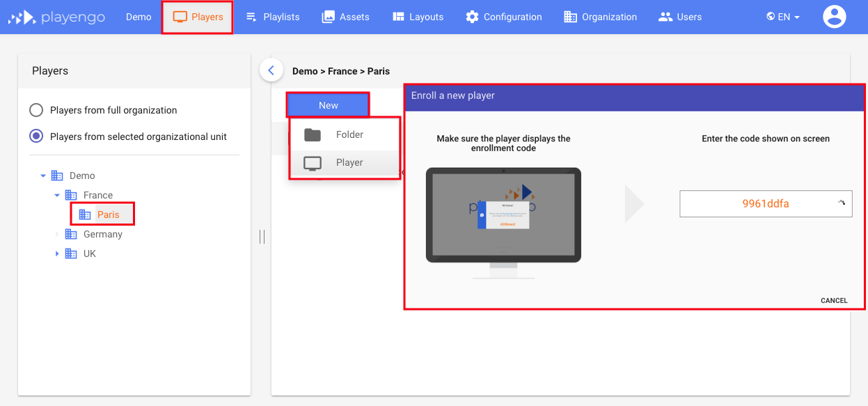Screen dimensions: 868x406
Task: Click the enrollment code input field
Action: (x=766, y=204)
